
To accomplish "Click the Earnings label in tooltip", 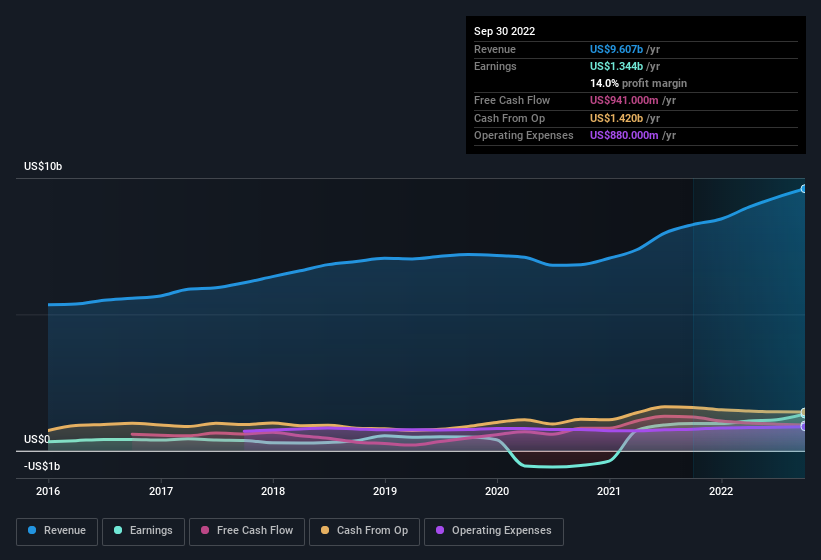I will [495, 66].
